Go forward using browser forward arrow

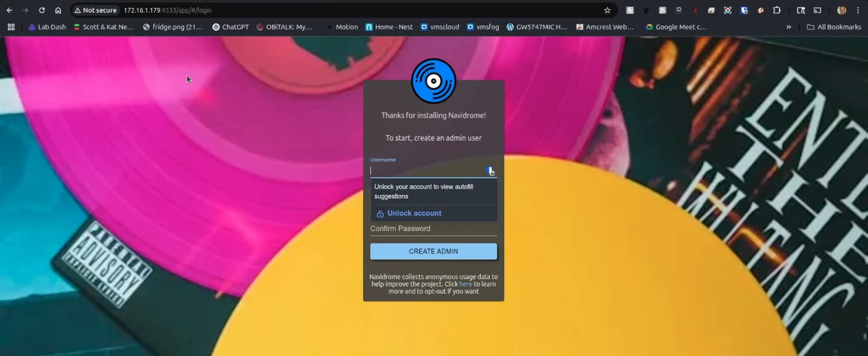pos(25,10)
